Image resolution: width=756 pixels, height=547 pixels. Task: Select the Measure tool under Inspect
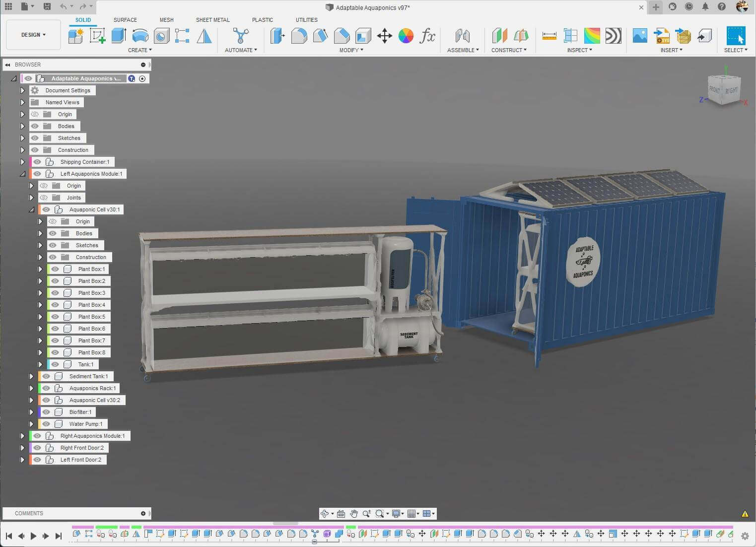coord(549,36)
